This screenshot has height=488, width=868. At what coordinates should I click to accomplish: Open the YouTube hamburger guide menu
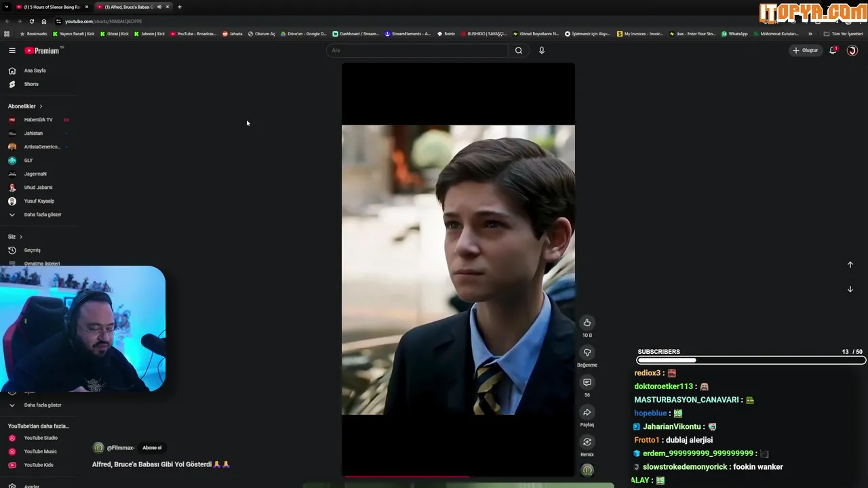point(12,50)
